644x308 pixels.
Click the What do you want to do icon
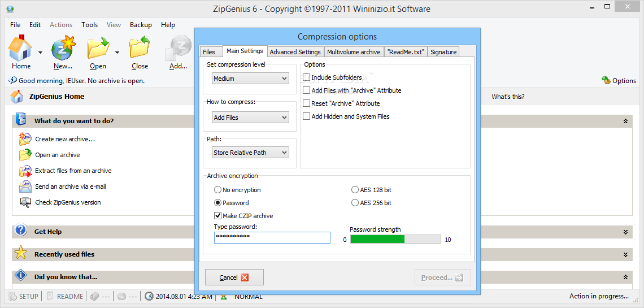(x=21, y=119)
